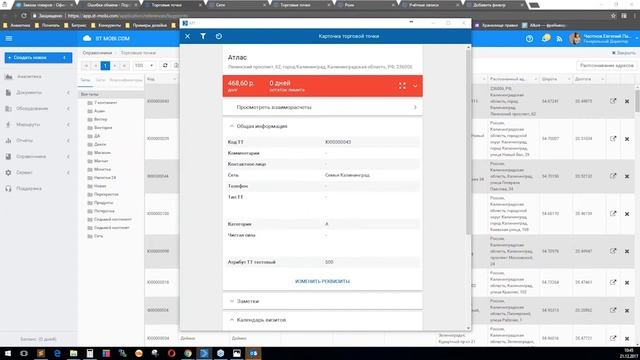This screenshot has height=360, width=640.
Task: Open the page size dropdown showing 100
Action: point(144,66)
